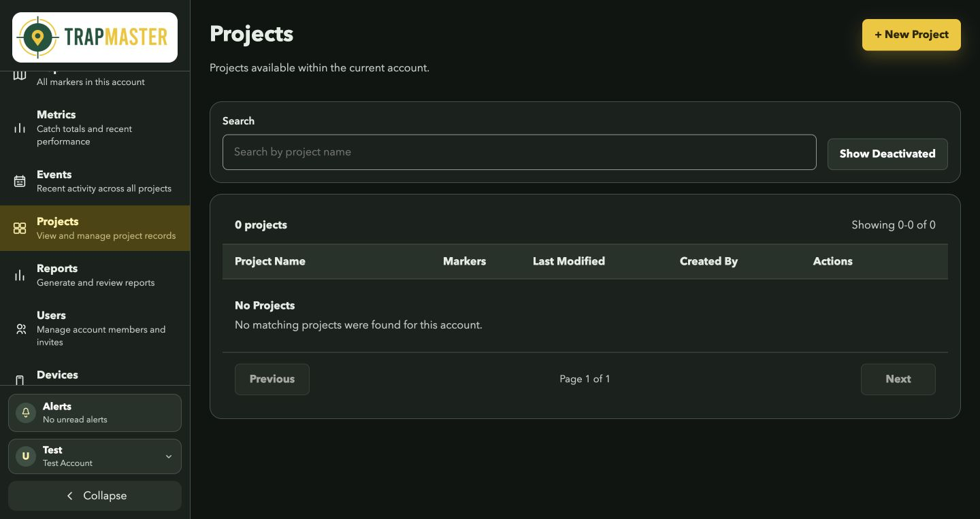
Task: Click the Users people icon
Action: (x=21, y=329)
